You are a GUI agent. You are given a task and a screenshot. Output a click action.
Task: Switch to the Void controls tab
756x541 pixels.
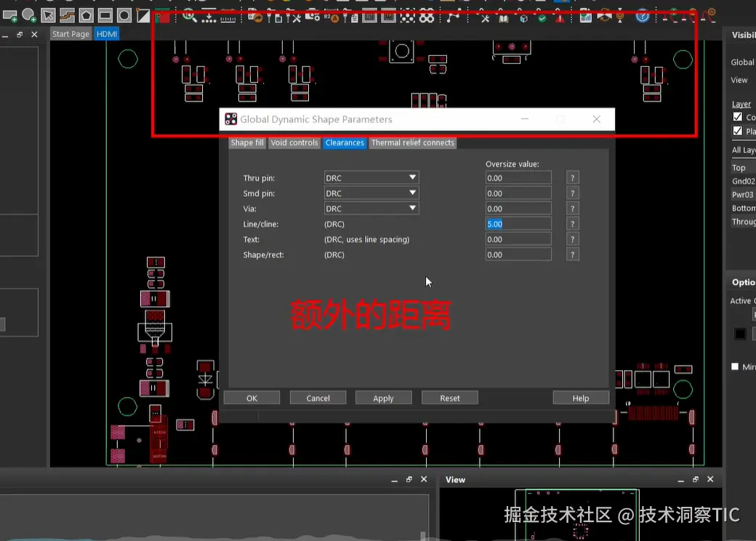point(294,143)
